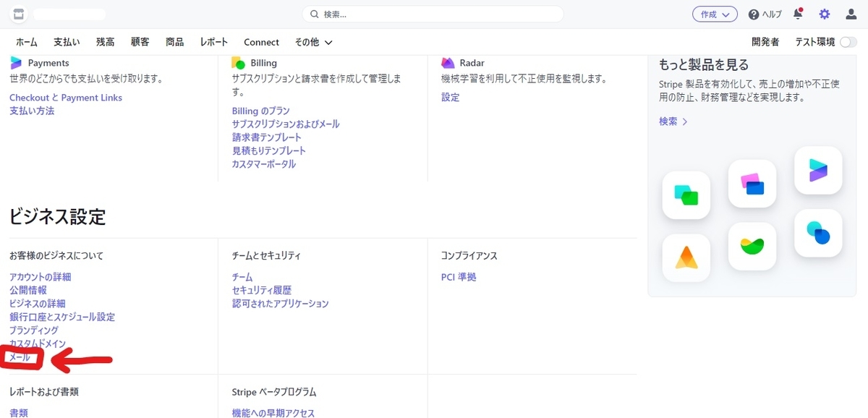Go to 商品 tab
This screenshot has width=868, height=418.
point(175,42)
